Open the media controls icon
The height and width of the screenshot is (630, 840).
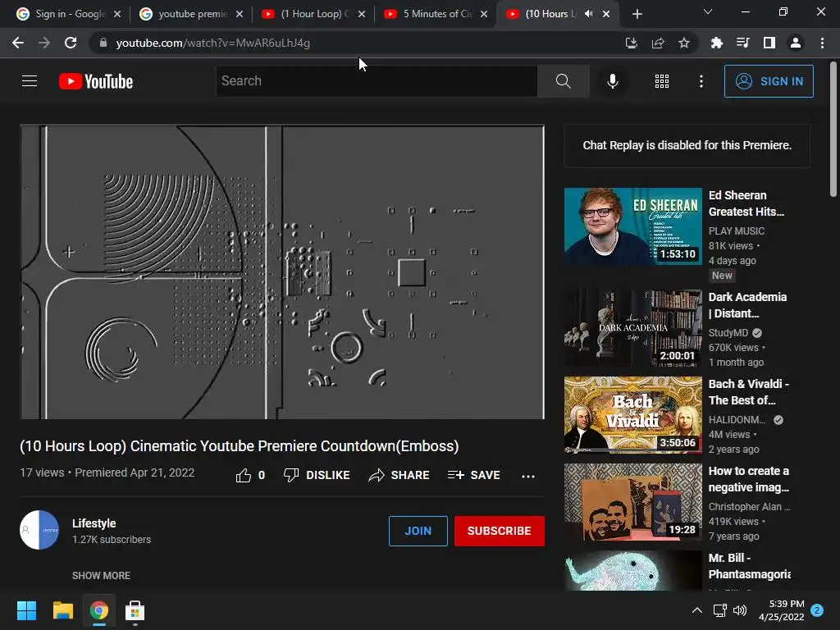point(743,43)
